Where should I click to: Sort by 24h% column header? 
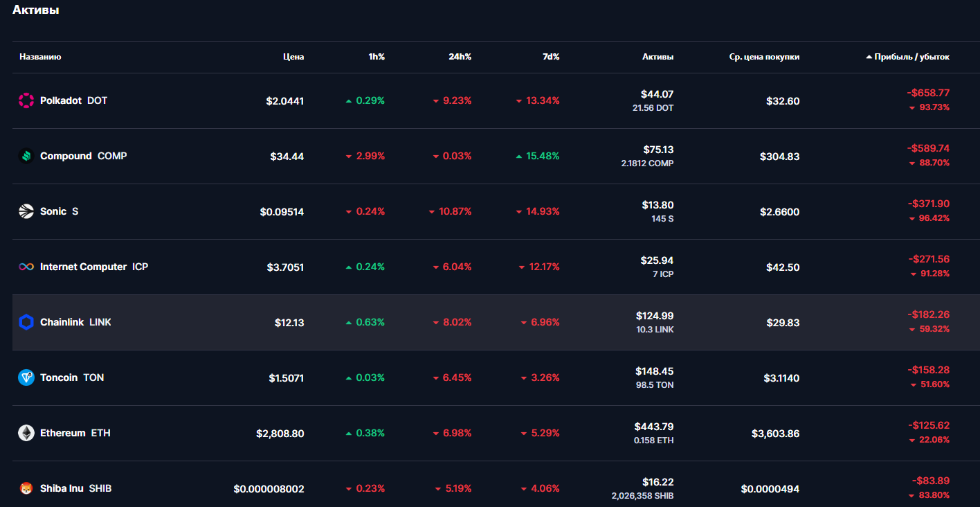coord(460,57)
